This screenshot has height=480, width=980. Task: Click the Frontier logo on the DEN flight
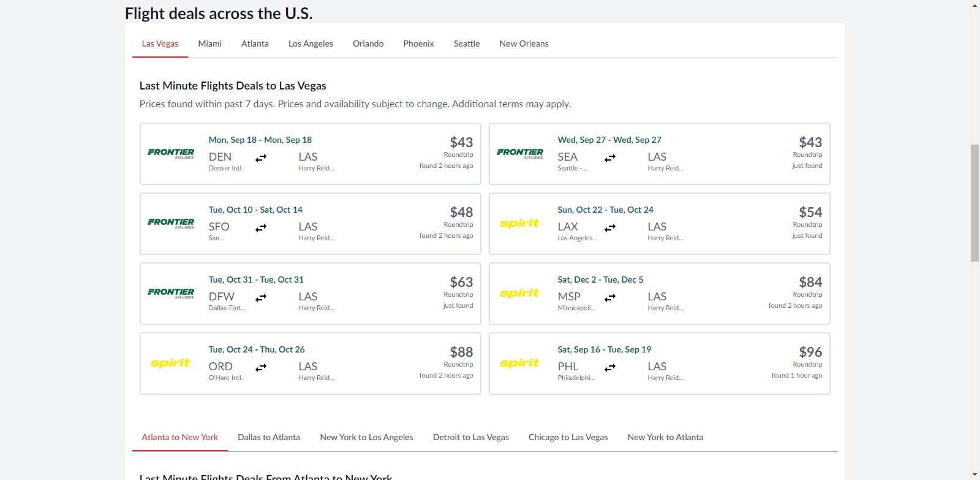pos(171,153)
